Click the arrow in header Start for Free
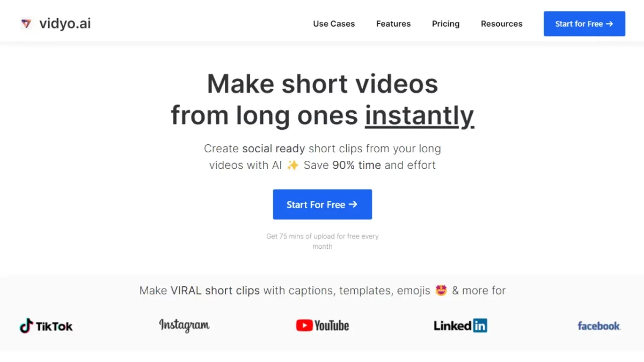 [x=609, y=24]
